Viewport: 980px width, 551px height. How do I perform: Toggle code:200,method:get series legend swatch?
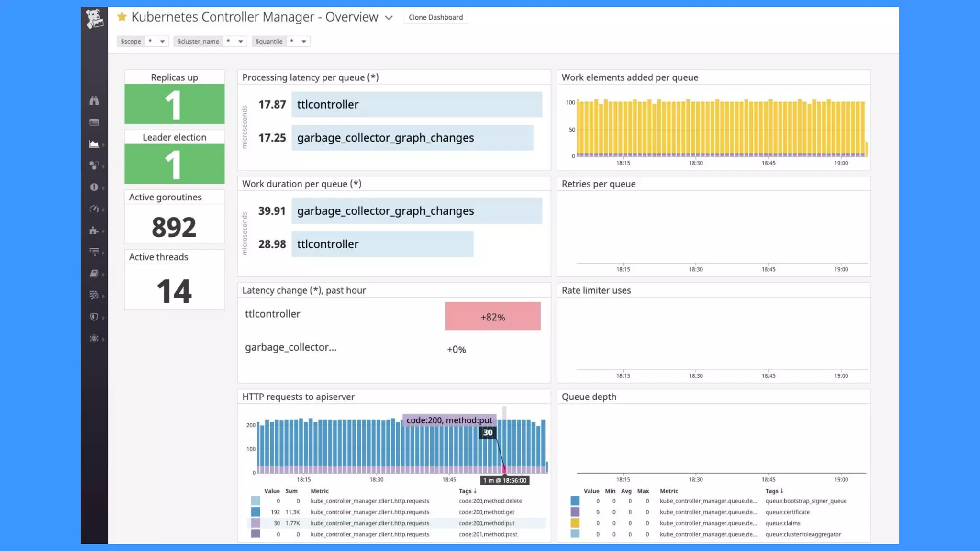point(256,512)
